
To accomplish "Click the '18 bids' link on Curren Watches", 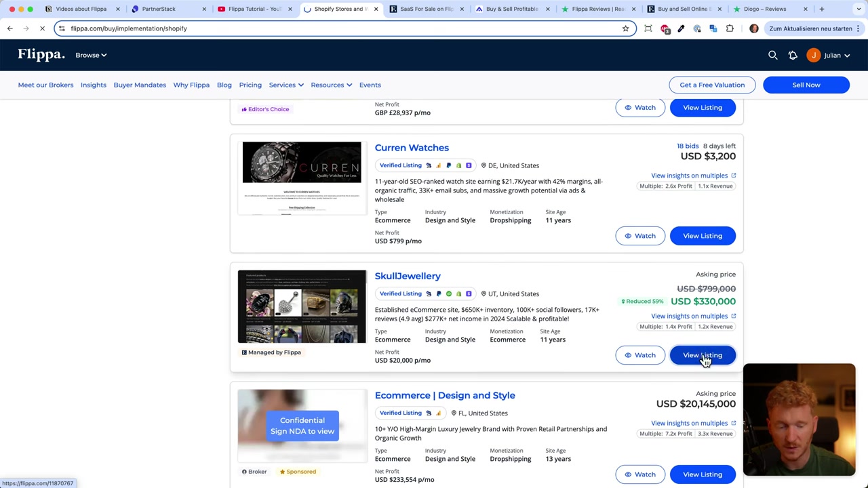I will click(x=687, y=146).
